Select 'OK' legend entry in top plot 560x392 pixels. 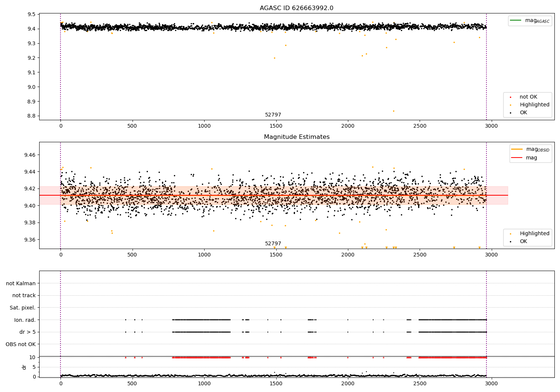[x=519, y=113]
